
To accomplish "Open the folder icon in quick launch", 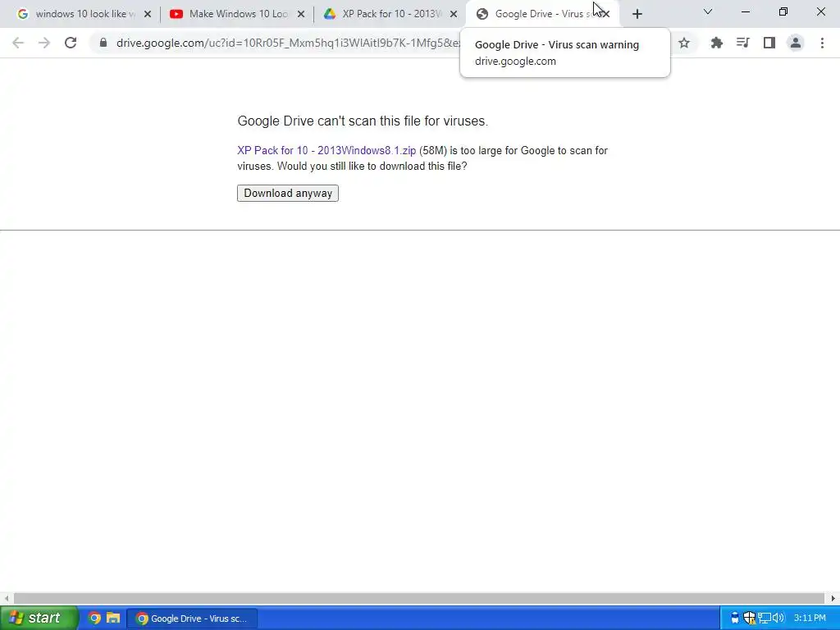I will click(x=113, y=619).
